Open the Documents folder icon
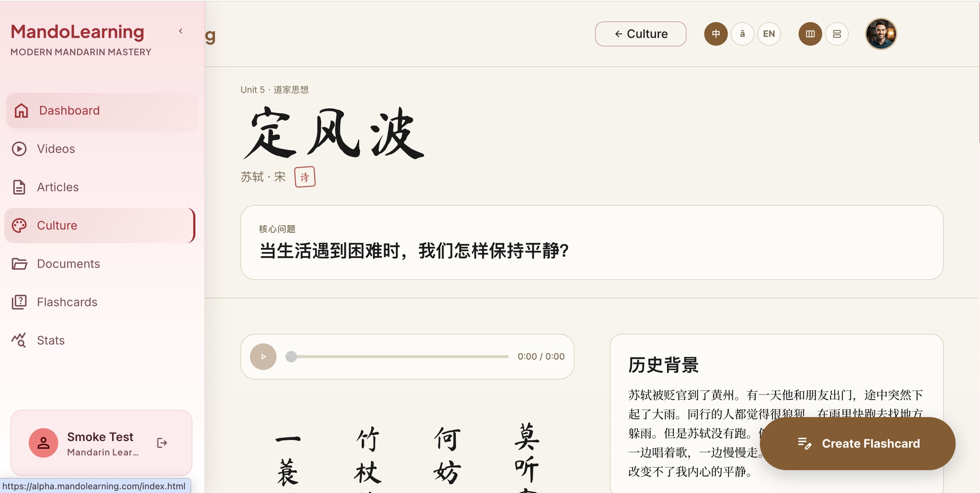This screenshot has width=980, height=493. click(x=19, y=264)
